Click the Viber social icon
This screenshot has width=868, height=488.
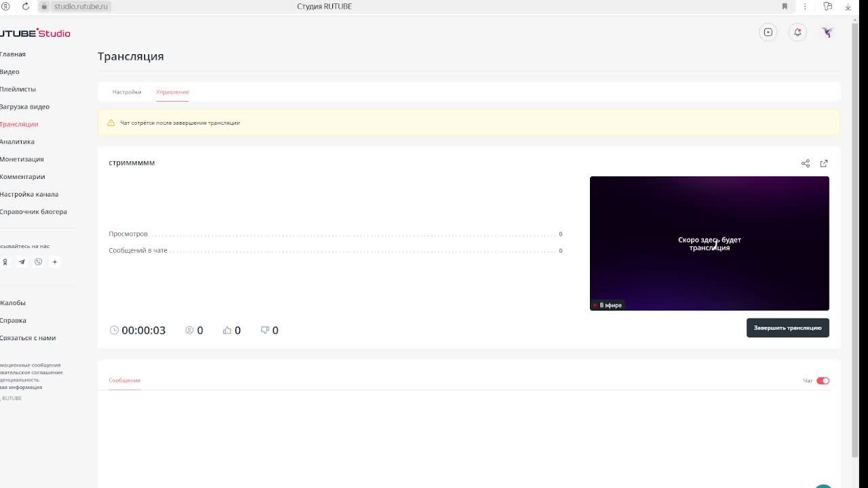click(x=39, y=262)
